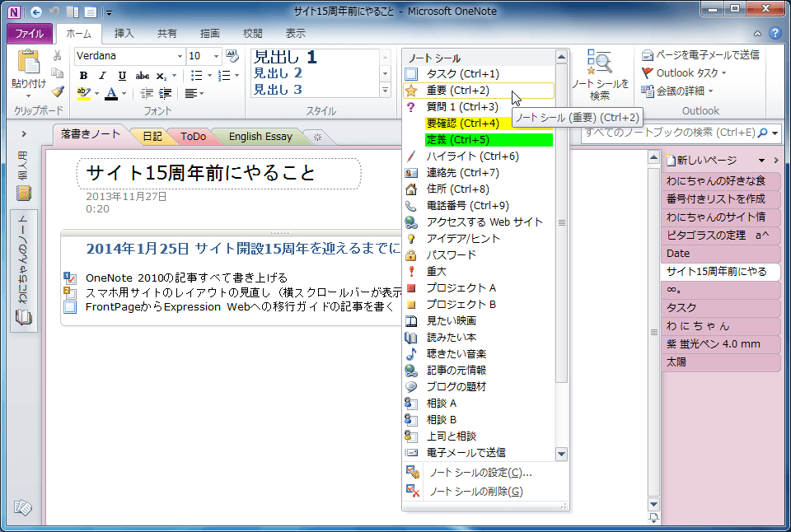Open the English Essay section tab
This screenshot has height=532, width=791.
coord(260,137)
